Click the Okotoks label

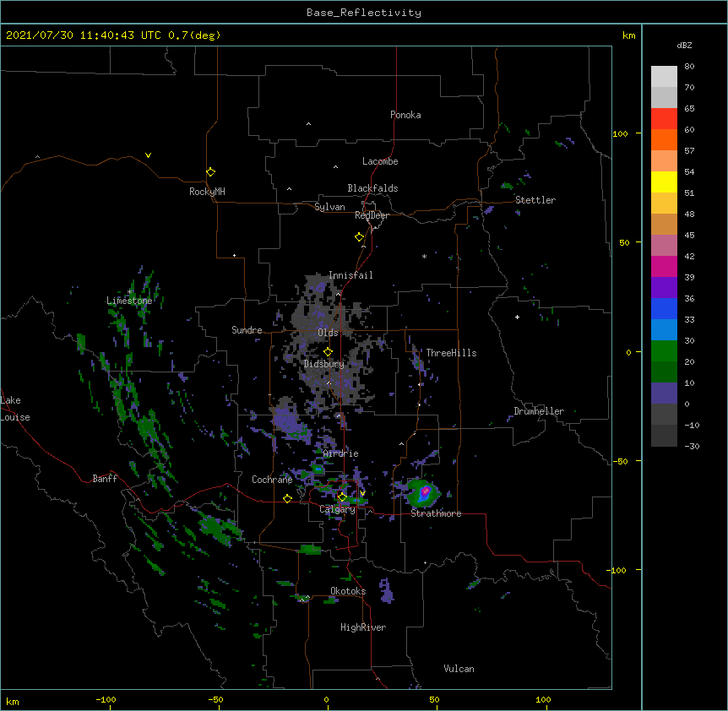click(x=348, y=591)
